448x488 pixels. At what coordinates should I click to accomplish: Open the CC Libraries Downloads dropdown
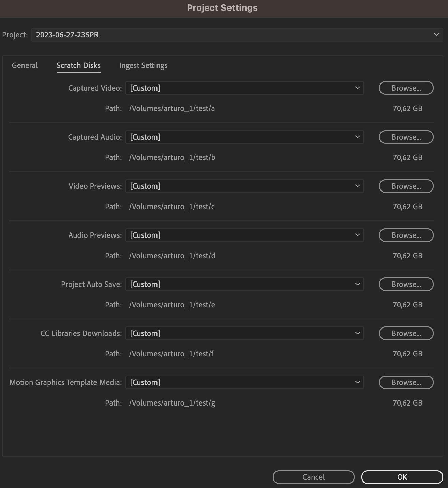click(x=244, y=333)
